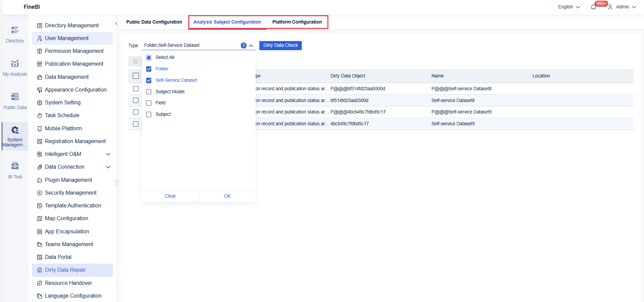This screenshot has height=302, width=644.
Task: Click the Mobile Platform phone icon
Action: pos(40,129)
